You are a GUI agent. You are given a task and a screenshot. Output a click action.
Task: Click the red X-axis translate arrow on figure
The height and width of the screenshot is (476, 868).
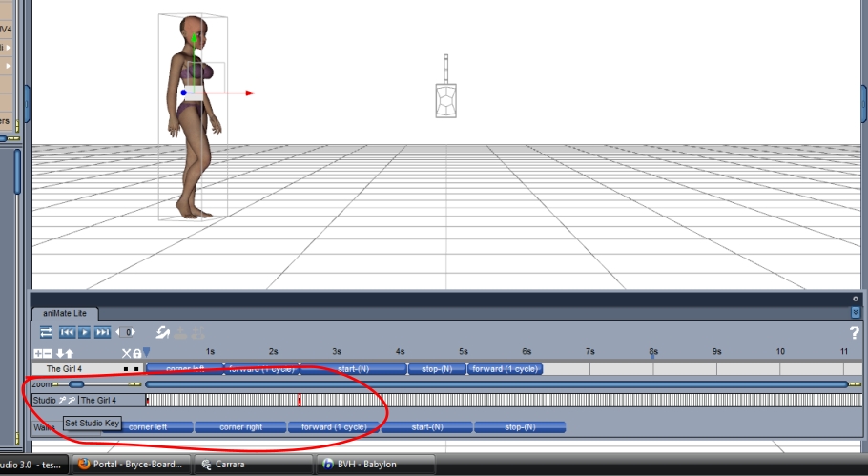pyautogui.click(x=249, y=93)
